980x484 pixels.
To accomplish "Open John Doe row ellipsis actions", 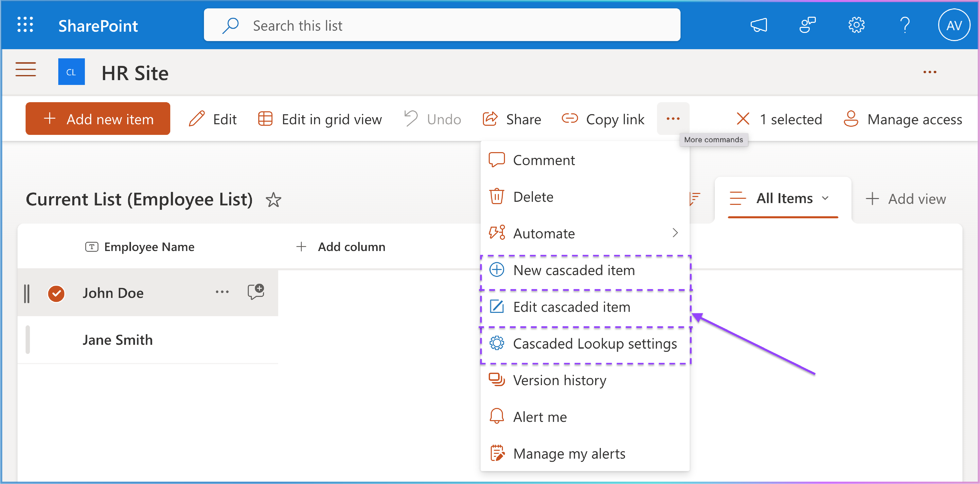I will [222, 292].
